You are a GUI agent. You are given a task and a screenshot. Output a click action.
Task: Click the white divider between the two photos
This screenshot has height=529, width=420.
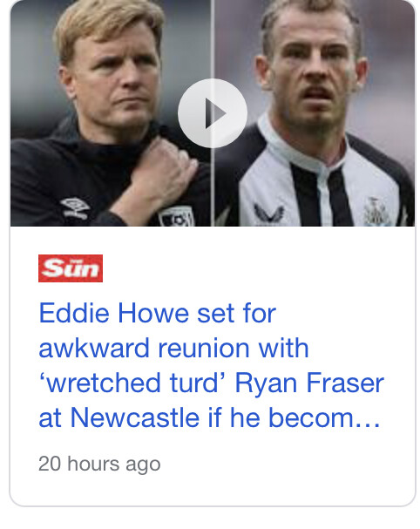point(213,113)
